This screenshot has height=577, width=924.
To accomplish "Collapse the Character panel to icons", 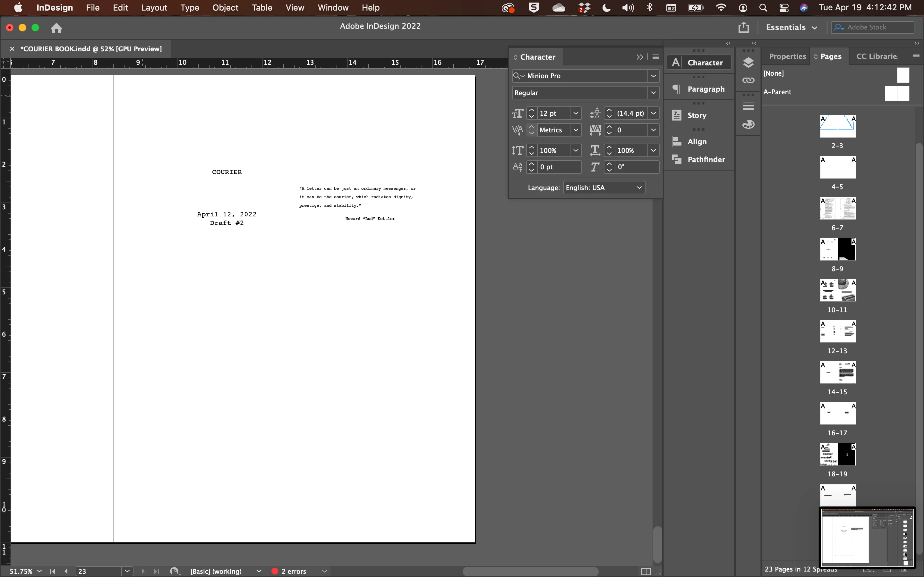I will 639,57.
